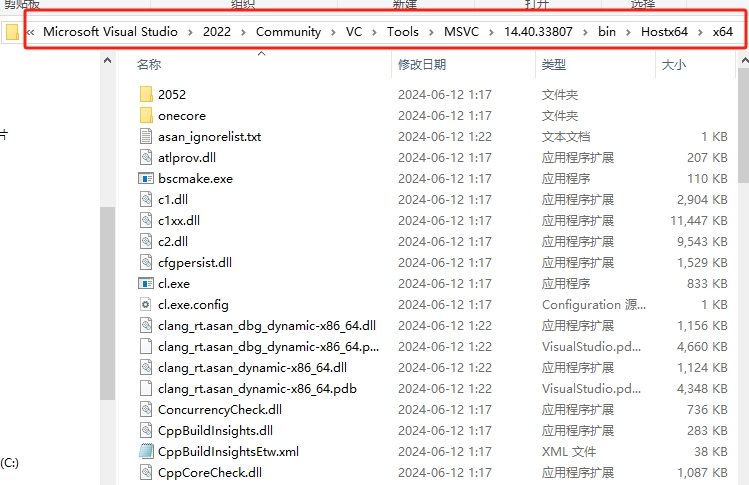Navigate to the MSVC breadcrumb folder
Screen dimensions: 749x485
[x=461, y=32]
